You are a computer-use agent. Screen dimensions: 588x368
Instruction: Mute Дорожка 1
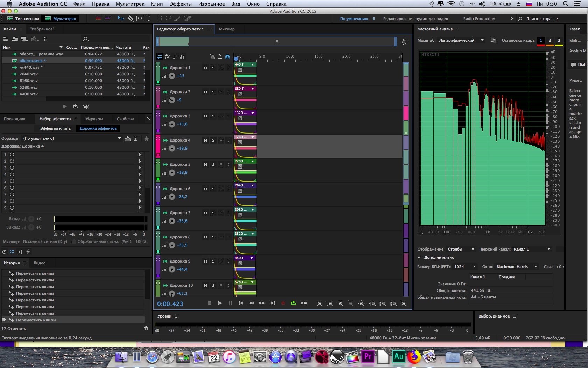coord(205,68)
